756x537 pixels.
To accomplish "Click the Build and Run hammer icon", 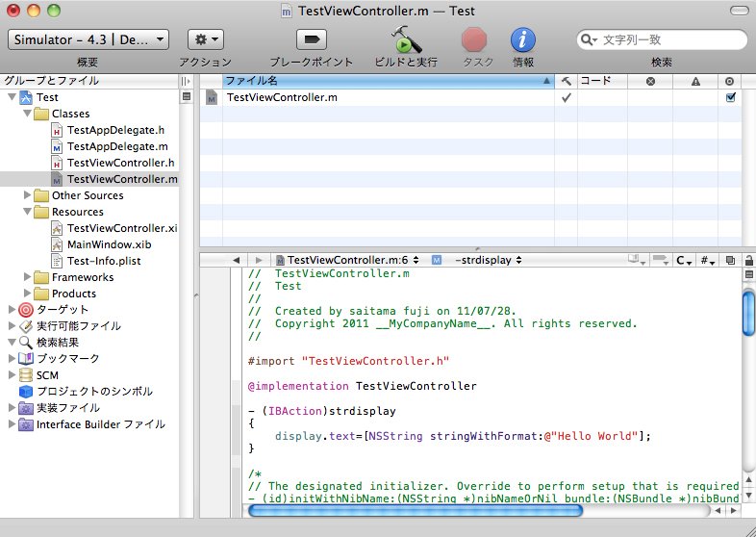I will (x=406, y=39).
